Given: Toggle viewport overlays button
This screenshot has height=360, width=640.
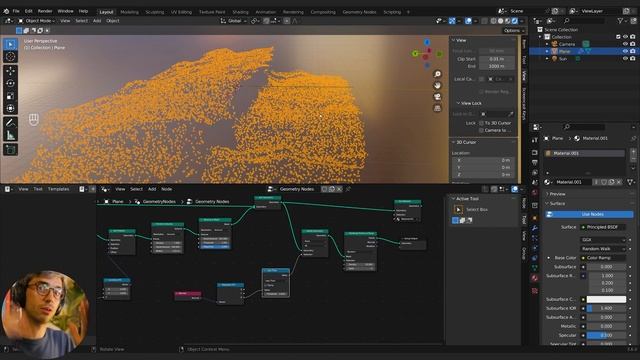Looking at the screenshot, I should (x=468, y=21).
